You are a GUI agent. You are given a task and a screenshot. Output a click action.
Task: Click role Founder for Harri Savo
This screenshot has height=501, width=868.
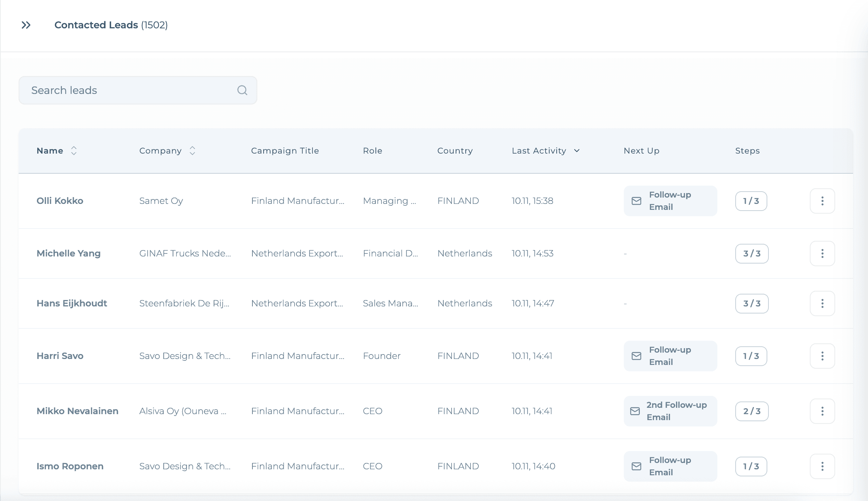click(382, 356)
